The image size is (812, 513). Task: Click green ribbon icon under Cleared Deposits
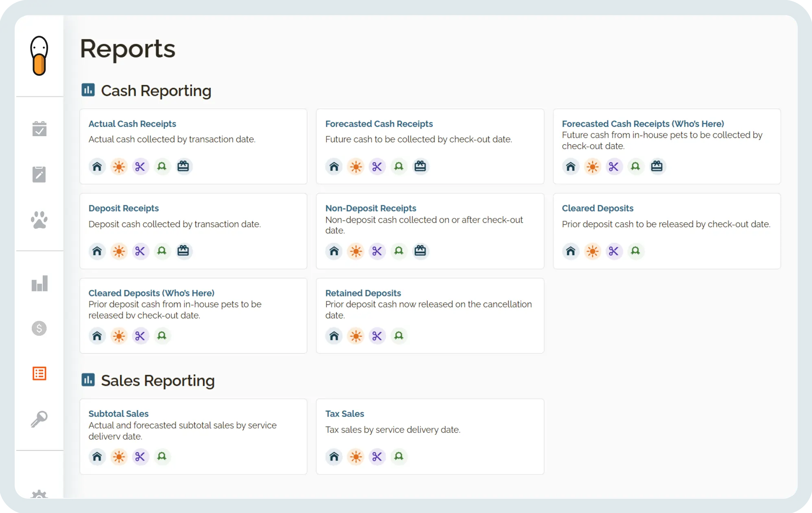coord(635,251)
